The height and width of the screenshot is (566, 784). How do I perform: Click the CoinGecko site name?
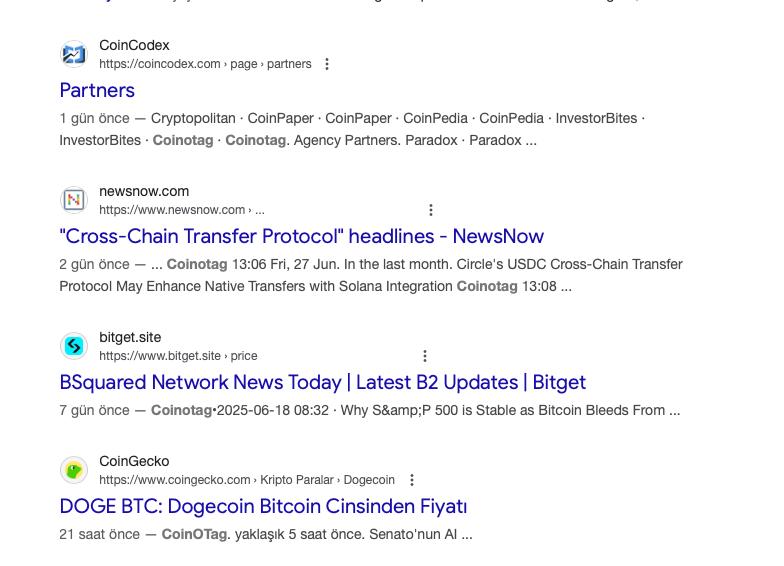point(134,461)
